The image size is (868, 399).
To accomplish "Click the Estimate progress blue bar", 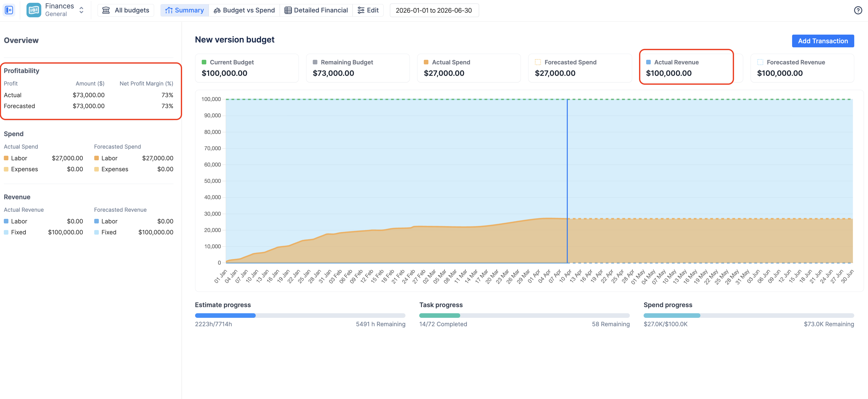I will pyautogui.click(x=225, y=316).
